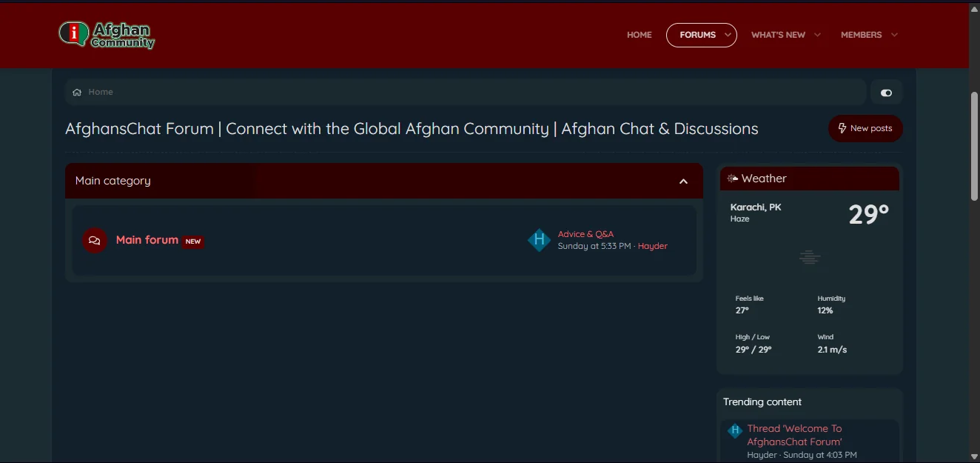Expand the What's New dropdown arrow
Viewport: 980px width, 463px height.
817,35
